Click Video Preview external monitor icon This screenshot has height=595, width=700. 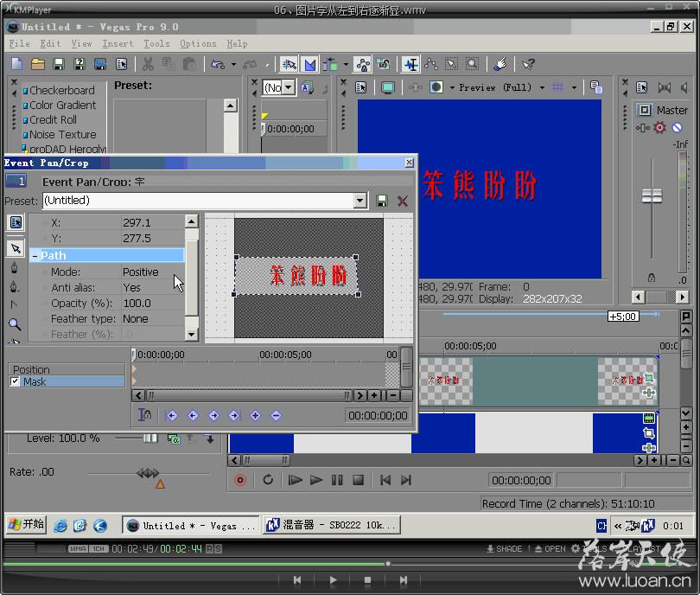[387, 87]
